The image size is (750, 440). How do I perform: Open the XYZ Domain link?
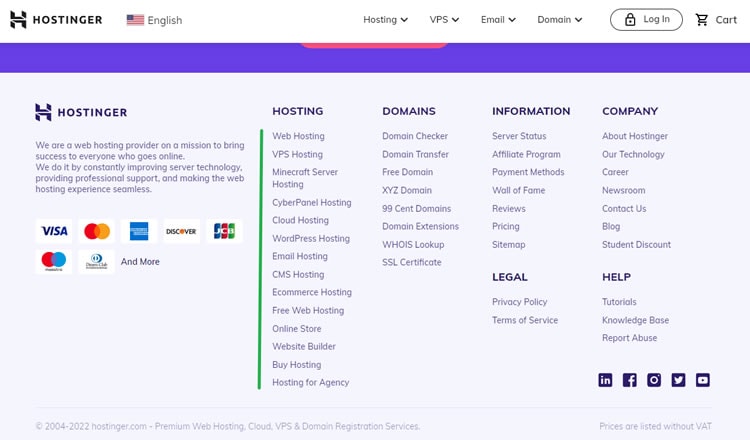pyautogui.click(x=407, y=190)
